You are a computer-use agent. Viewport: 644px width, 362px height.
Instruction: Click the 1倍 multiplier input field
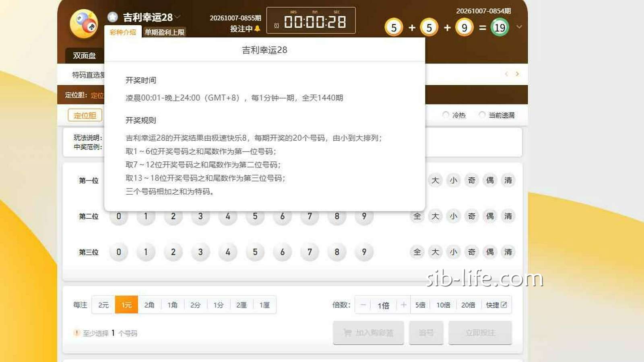(384, 305)
